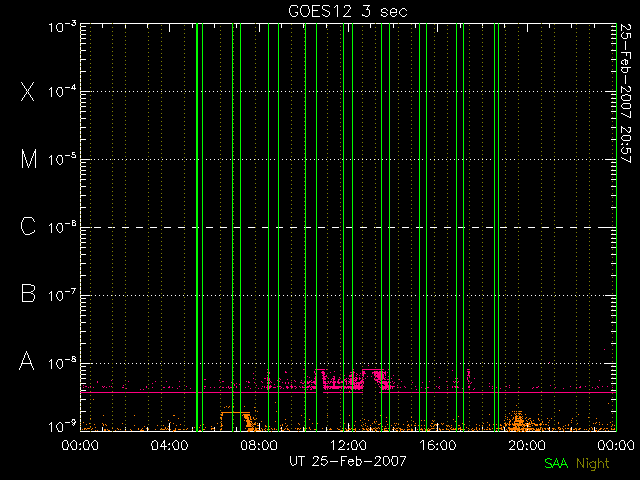Click the 08:00 time axis label
Viewport: 640px width, 480px height.
[259, 445]
